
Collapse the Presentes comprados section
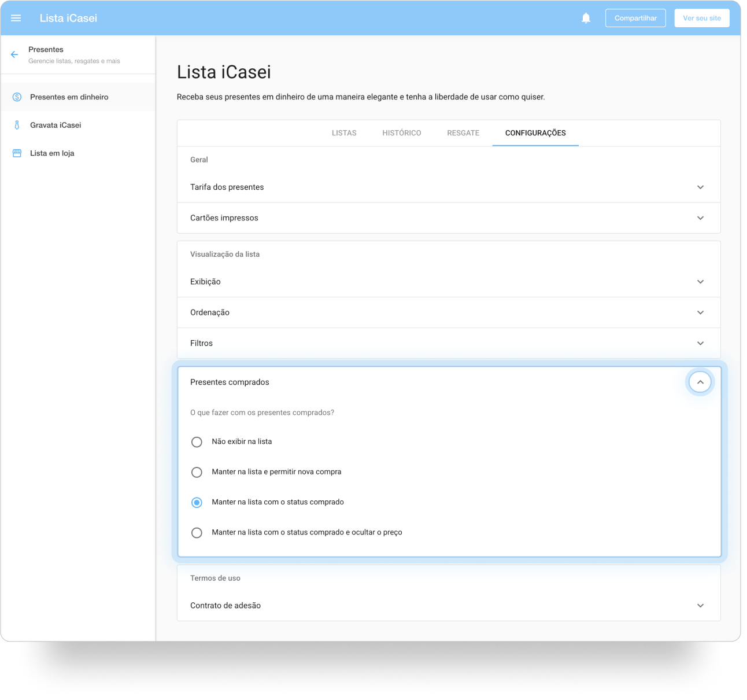[x=700, y=382]
